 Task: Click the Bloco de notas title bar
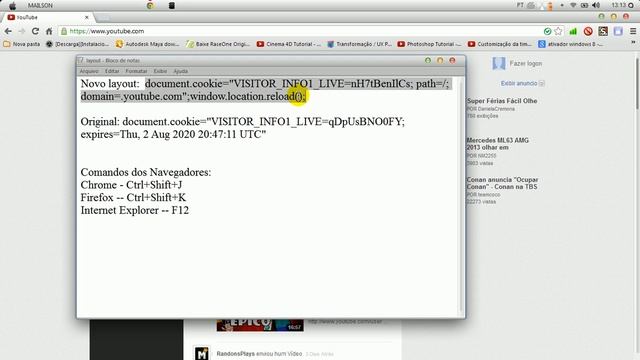(x=270, y=60)
